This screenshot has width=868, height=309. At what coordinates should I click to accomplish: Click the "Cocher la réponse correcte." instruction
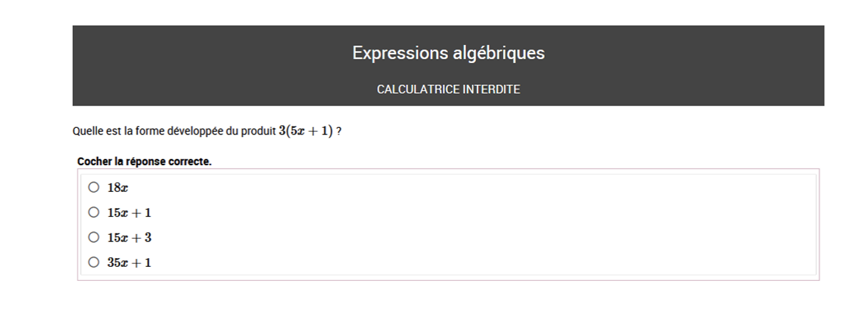(x=144, y=161)
